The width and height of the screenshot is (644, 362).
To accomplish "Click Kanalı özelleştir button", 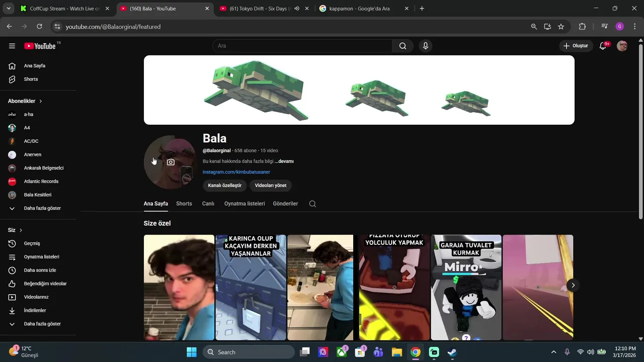I will (225, 186).
